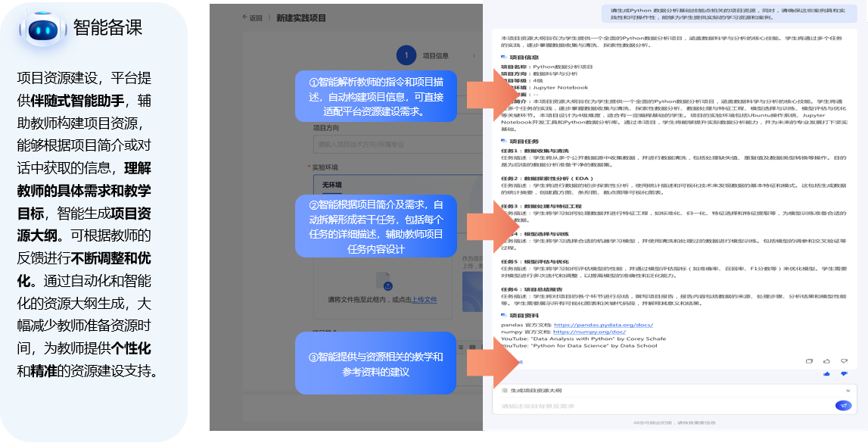This screenshot has height=446, width=868.
Task: Click the outline thumbs-down icon on the reply
Action: (844, 361)
